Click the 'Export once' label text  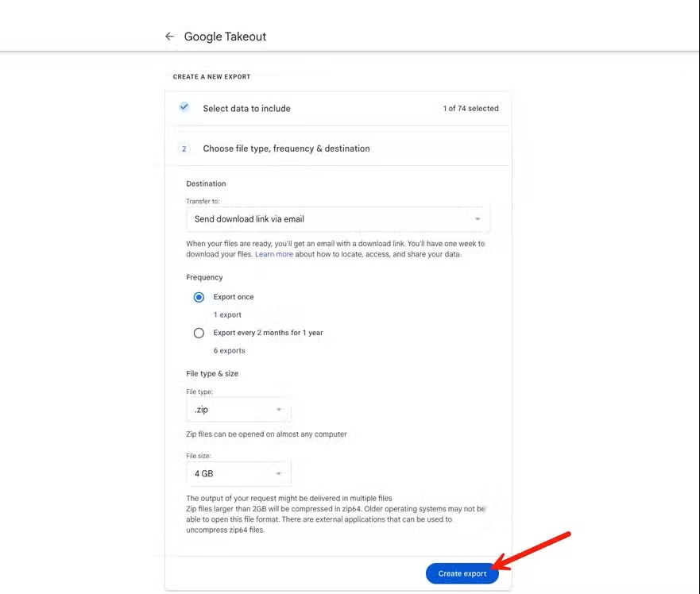[234, 297]
